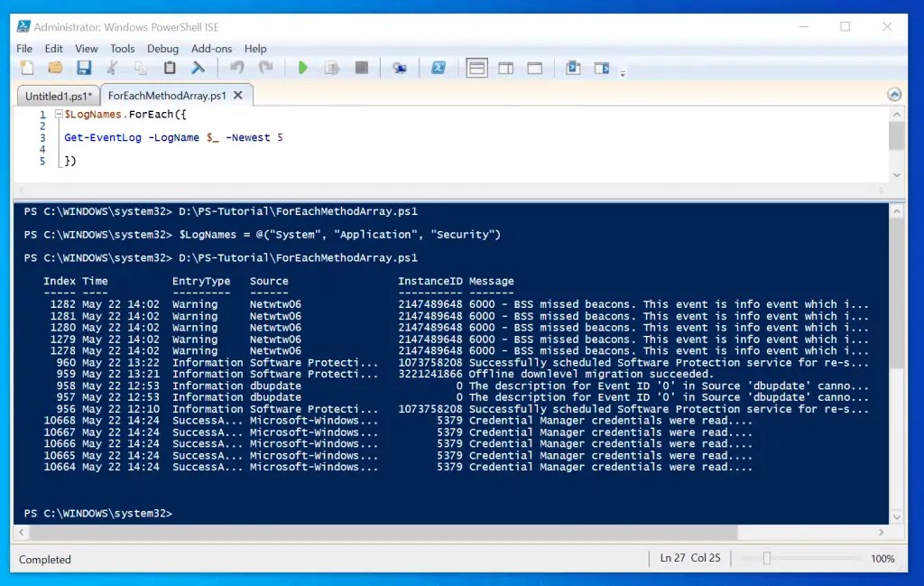Open the Add-ons menu

[212, 49]
